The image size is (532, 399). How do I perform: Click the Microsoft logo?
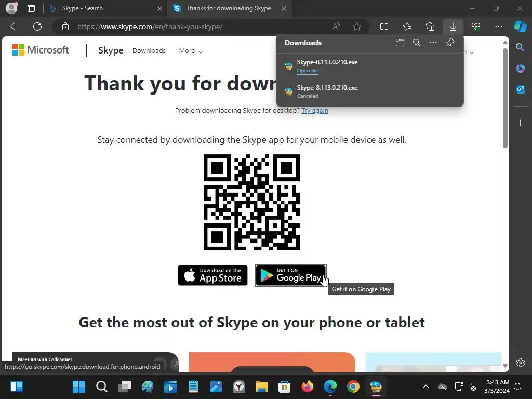pyautogui.click(x=41, y=50)
